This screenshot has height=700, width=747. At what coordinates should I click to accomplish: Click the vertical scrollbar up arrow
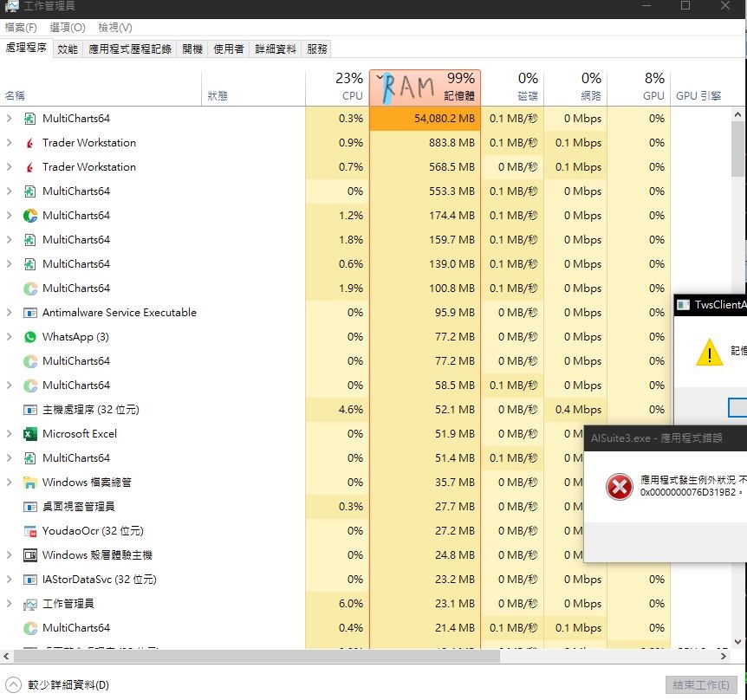tap(737, 114)
